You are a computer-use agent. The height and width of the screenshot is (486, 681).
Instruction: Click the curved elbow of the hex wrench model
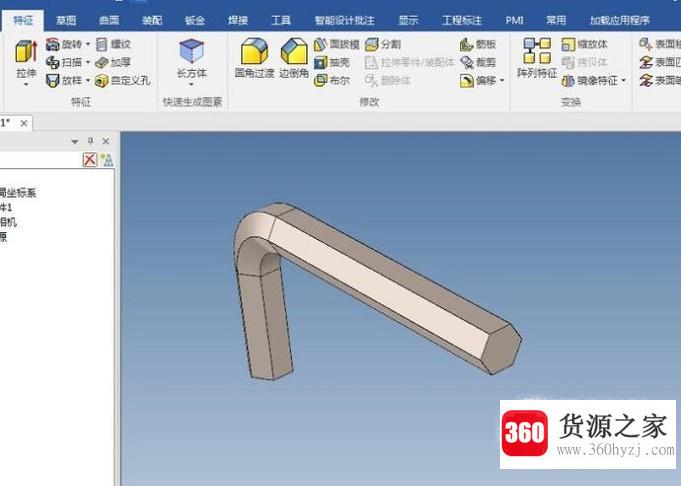pos(255,238)
